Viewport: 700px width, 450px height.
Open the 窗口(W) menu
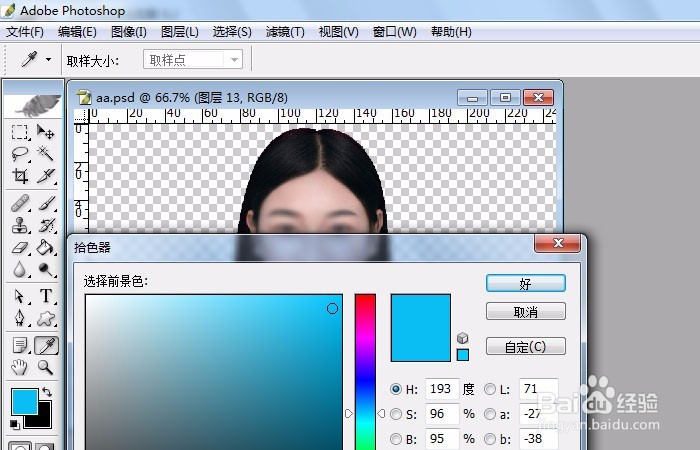coord(395,32)
